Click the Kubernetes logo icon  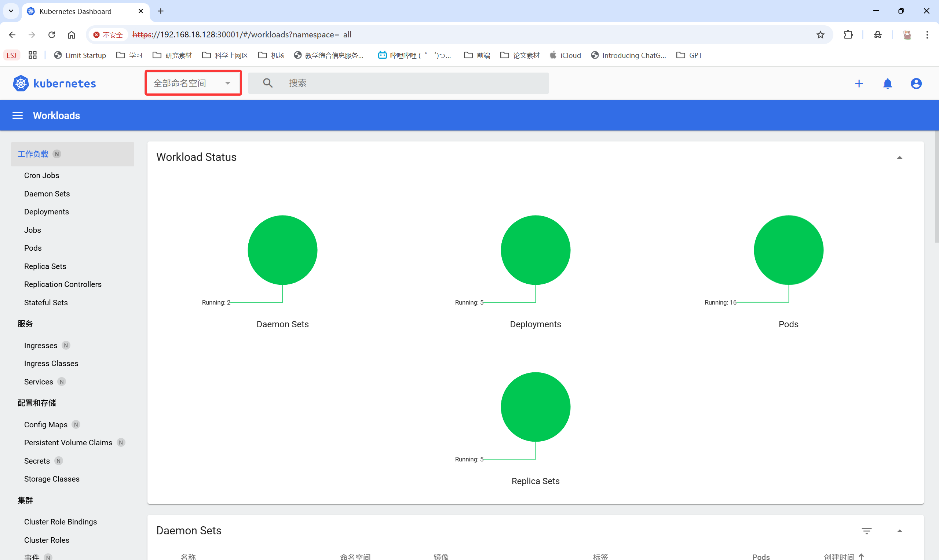21,84
